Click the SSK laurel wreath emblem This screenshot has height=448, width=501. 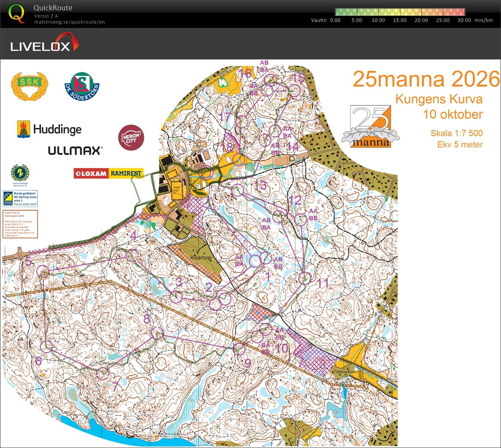[29, 86]
